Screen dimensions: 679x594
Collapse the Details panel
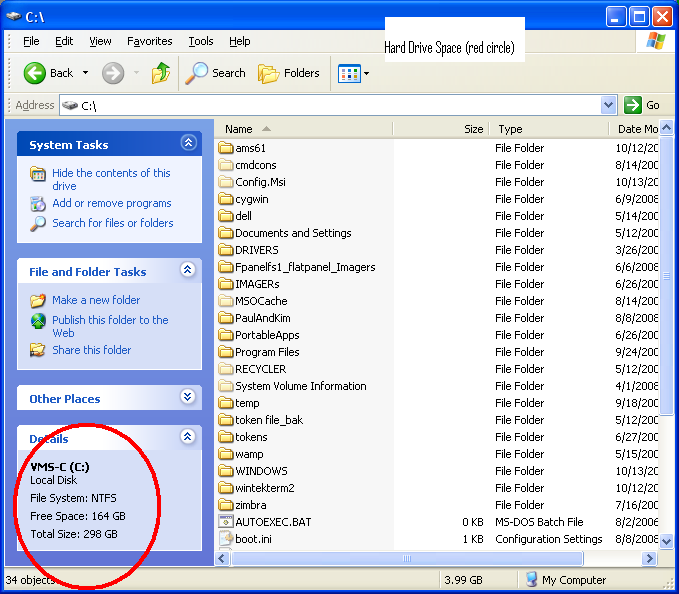coord(188,436)
